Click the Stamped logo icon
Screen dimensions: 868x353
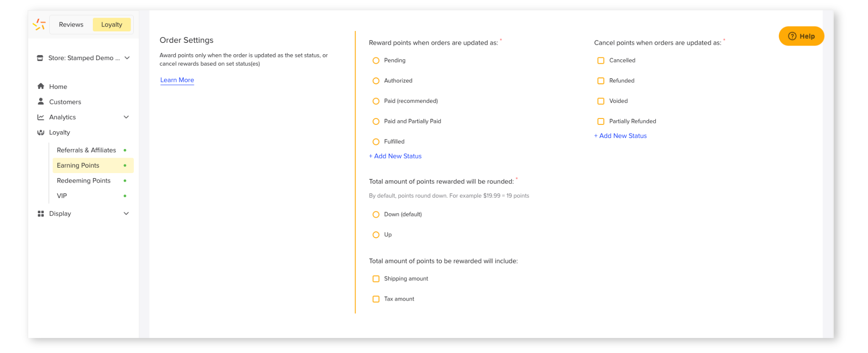pos(39,24)
